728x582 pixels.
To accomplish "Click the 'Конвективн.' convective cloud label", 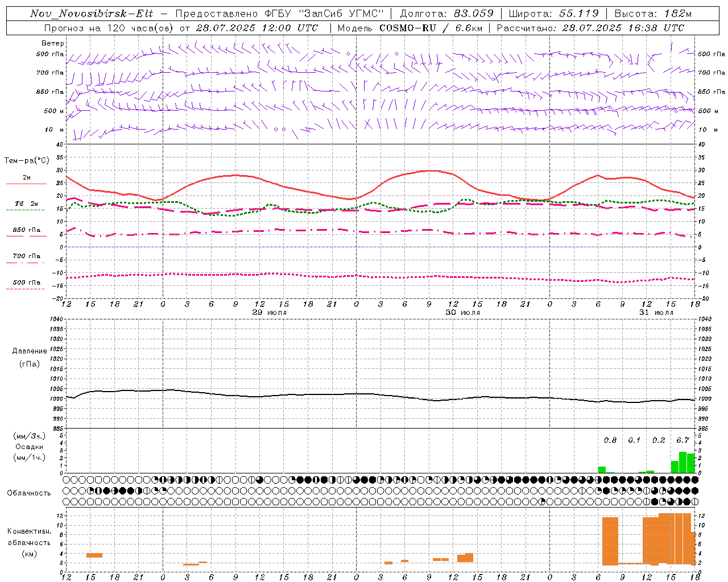I will pyautogui.click(x=30, y=531).
